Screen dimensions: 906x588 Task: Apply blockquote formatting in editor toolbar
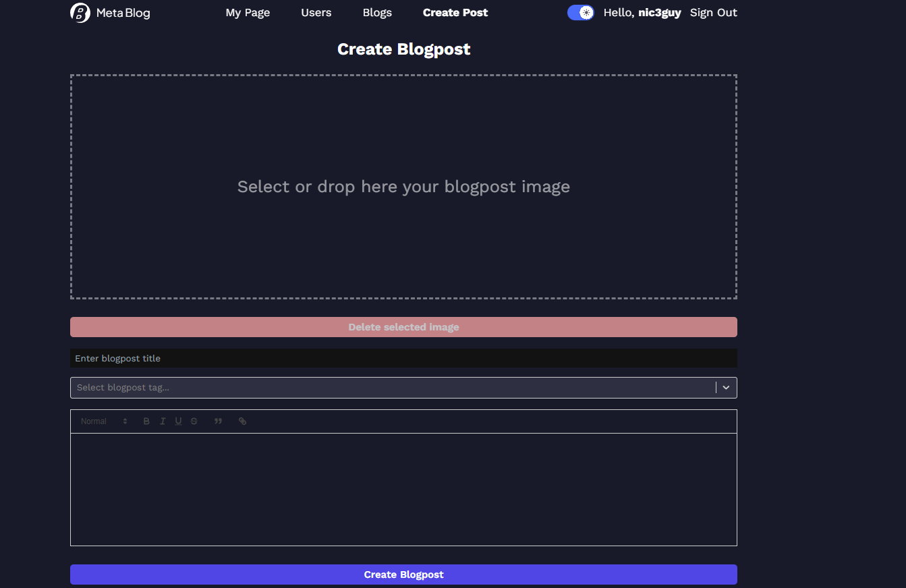pos(218,421)
